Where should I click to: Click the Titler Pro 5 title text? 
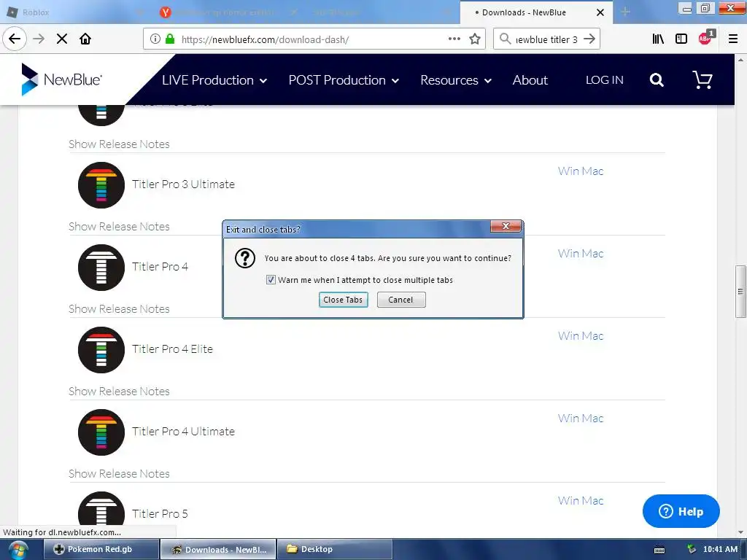point(160,514)
